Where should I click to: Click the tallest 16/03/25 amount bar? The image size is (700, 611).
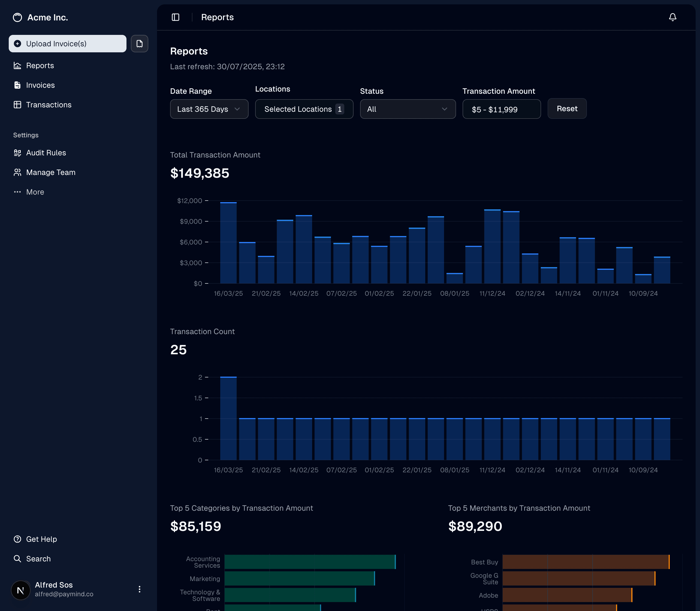click(228, 243)
